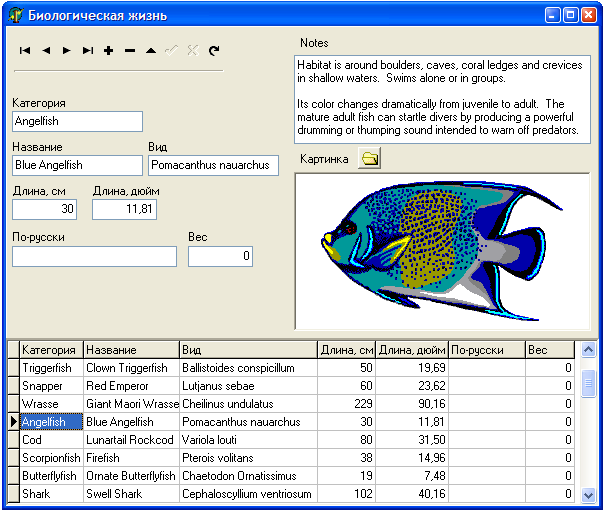Viewport: 605px width, 511px height.
Task: Click the empty По-русски input field
Action: tap(95, 256)
